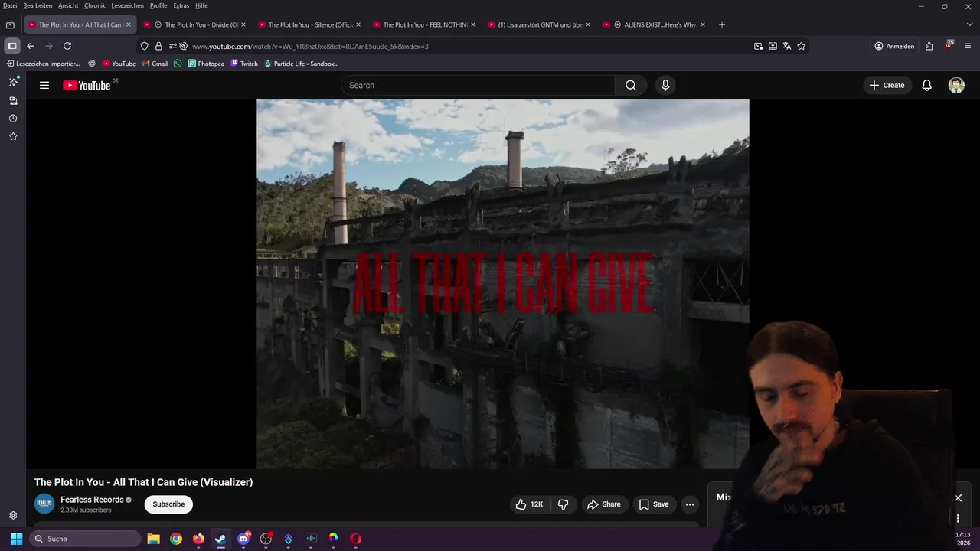
Task: Bookmark this page with the star
Action: click(801, 46)
